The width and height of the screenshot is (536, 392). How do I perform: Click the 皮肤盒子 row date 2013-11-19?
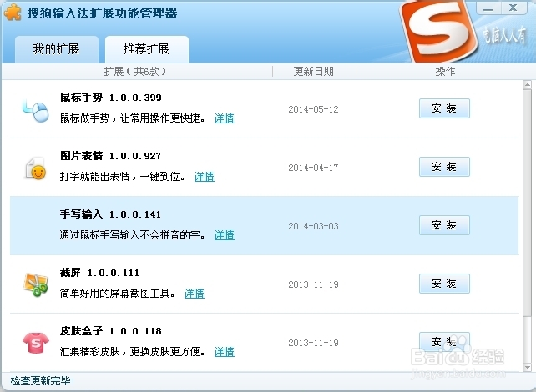click(313, 343)
